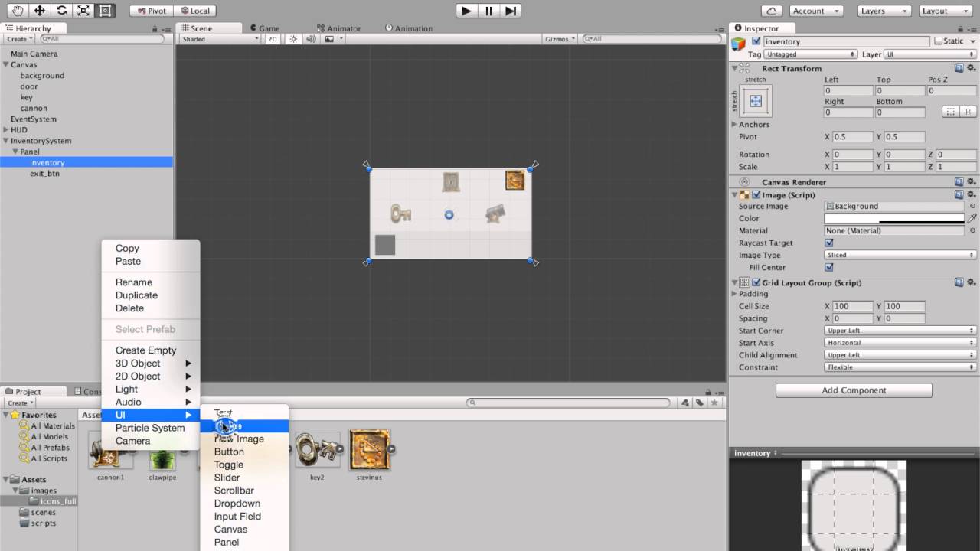Viewport: 980px width, 551px height.
Task: Open Start Corner dropdown
Action: (x=900, y=331)
